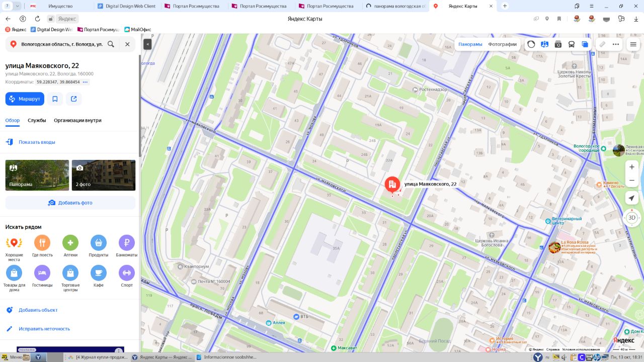Switch to the Службы tab
This screenshot has height=362, width=644.
37,121
